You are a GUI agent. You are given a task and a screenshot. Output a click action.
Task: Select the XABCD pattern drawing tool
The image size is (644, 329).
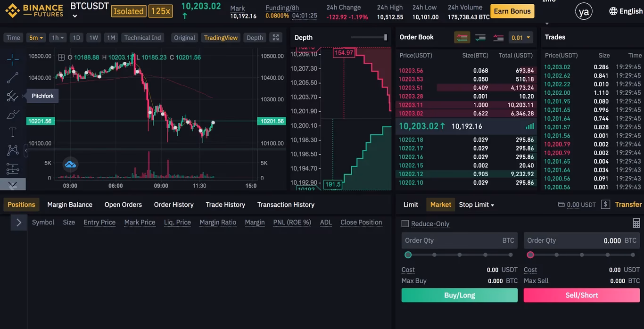(13, 150)
